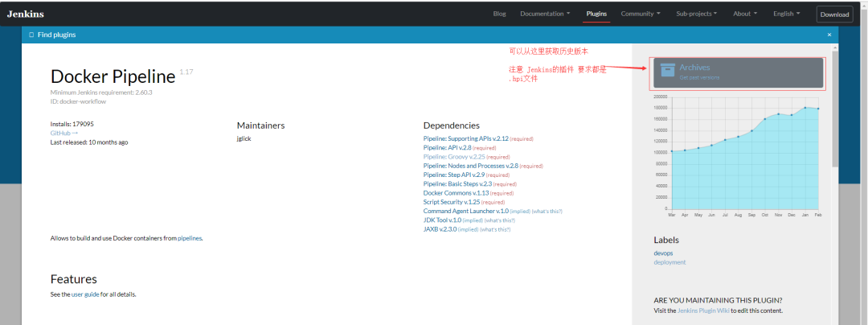Viewport: 868px width, 325px height.
Task: Click the Docker Pipeline title heading
Action: pyautogui.click(x=113, y=77)
